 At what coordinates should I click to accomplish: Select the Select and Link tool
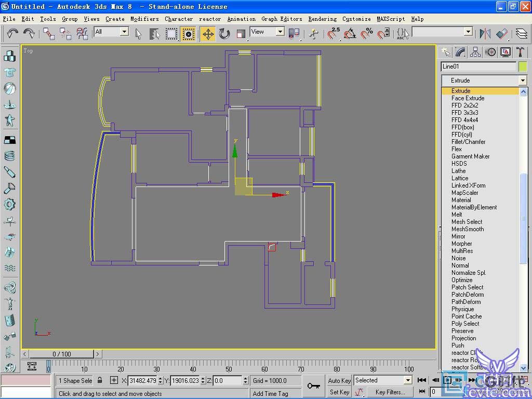[x=49, y=34]
